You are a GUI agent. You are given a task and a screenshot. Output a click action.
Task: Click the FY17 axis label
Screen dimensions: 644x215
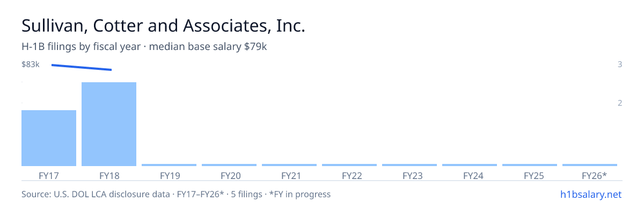pos(49,176)
